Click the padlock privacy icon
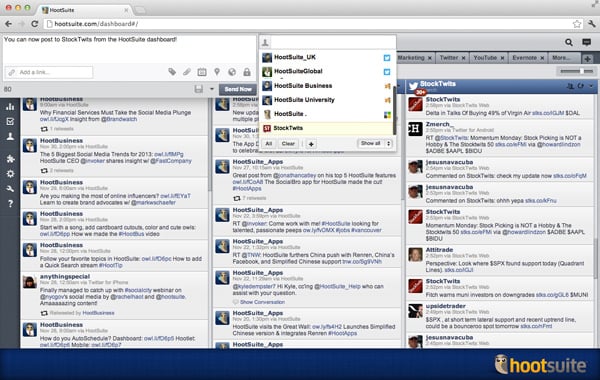The width and height of the screenshot is (600, 380). [x=247, y=72]
